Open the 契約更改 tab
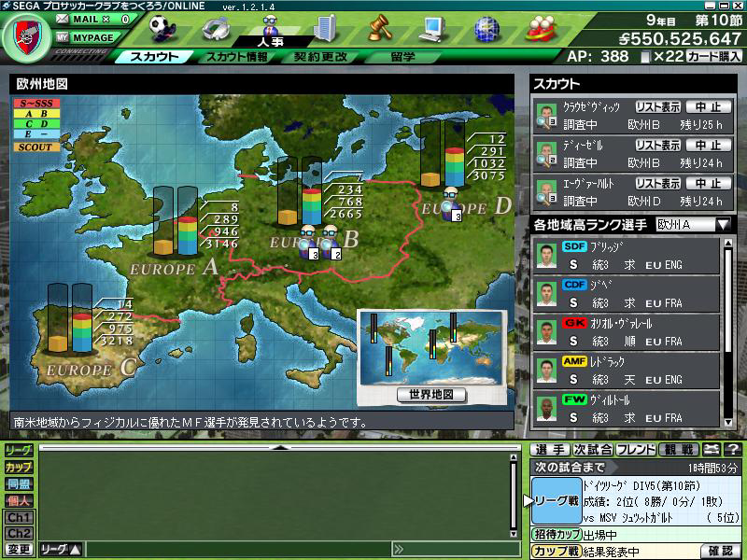747x560 pixels. (320, 57)
